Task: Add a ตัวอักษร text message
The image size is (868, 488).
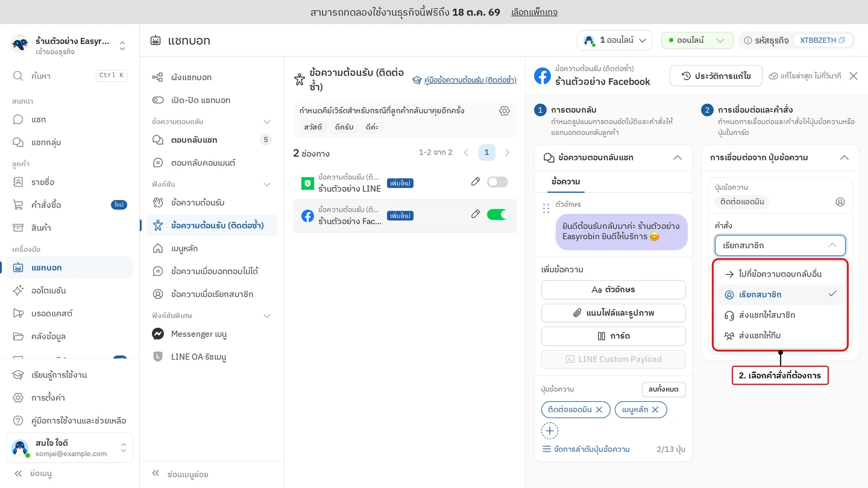Action: point(613,290)
